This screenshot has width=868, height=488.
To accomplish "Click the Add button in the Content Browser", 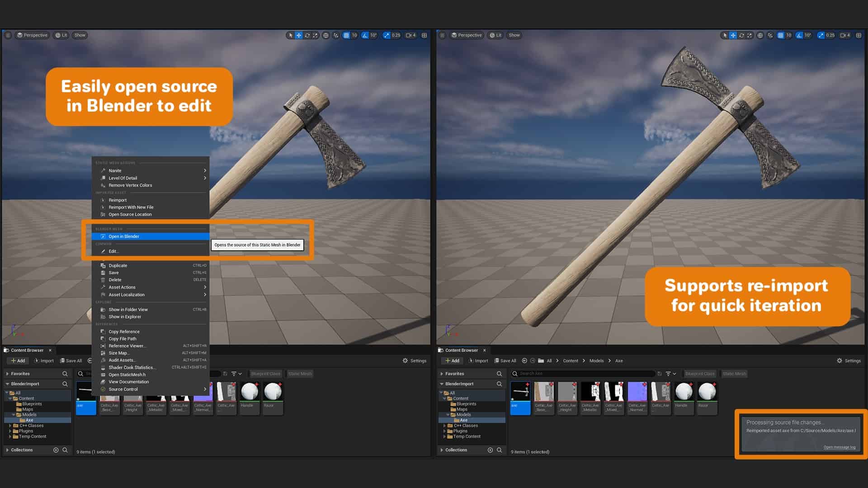I will 17,361.
